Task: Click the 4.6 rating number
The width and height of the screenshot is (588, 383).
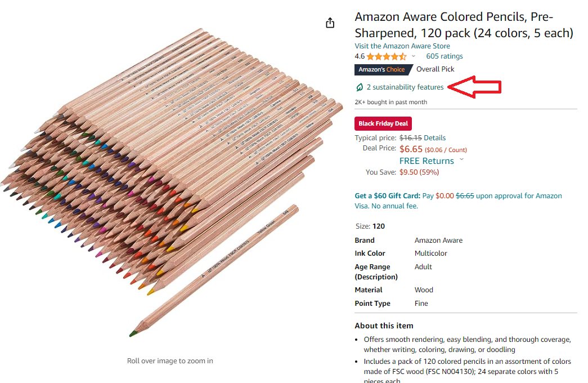Action: [360, 56]
